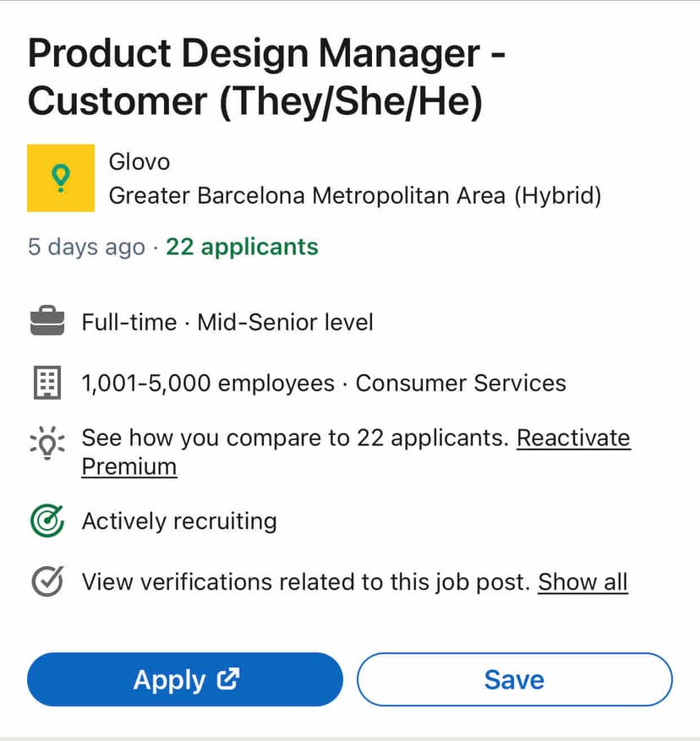Click the Product Design Manager job title
The image size is (700, 741).
[266, 79]
